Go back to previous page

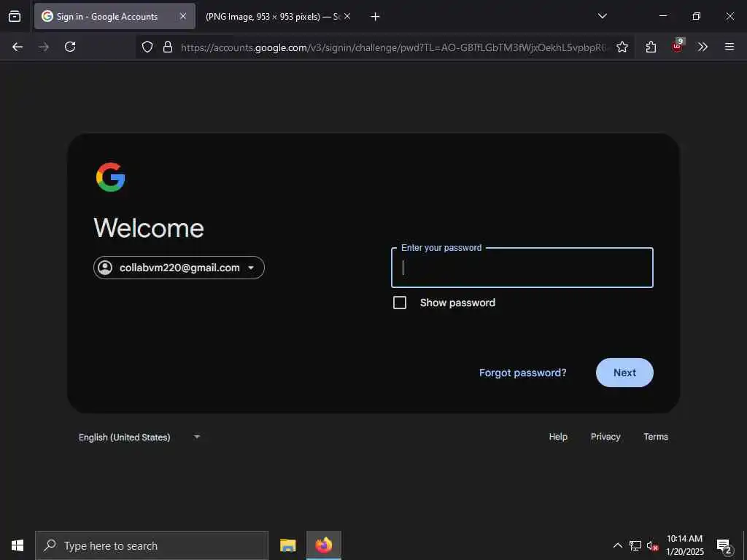coord(18,47)
